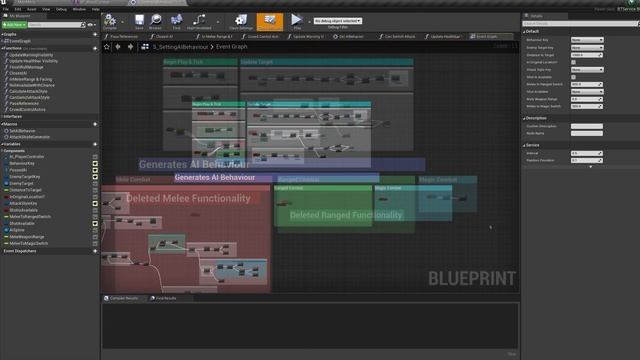Open the Behaviour Key dropdown
Viewport: 640px width, 360px height.
(587, 40)
